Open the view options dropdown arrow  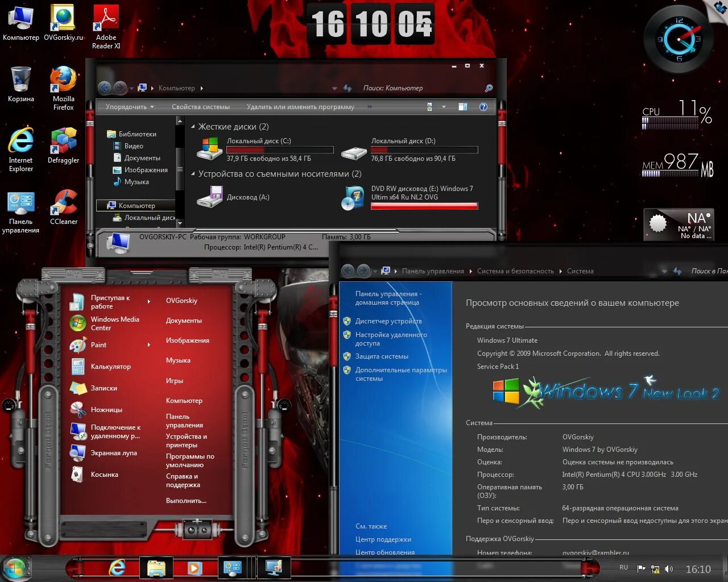444,107
